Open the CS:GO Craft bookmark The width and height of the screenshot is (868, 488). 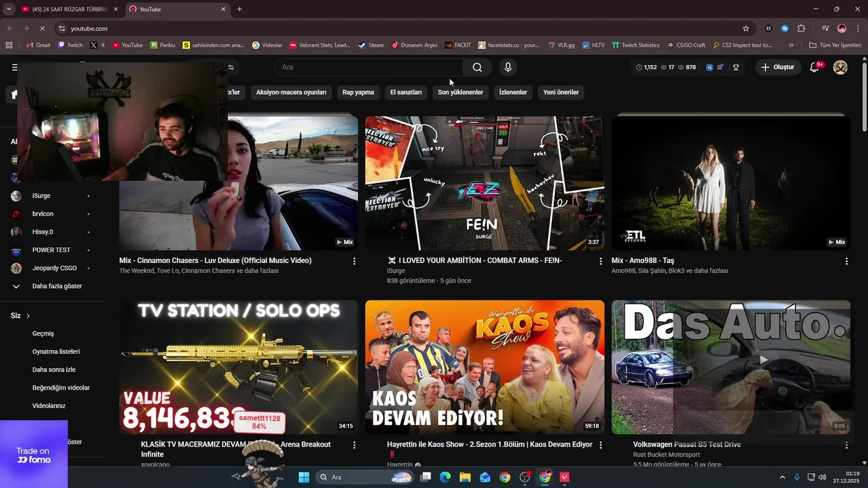click(686, 45)
